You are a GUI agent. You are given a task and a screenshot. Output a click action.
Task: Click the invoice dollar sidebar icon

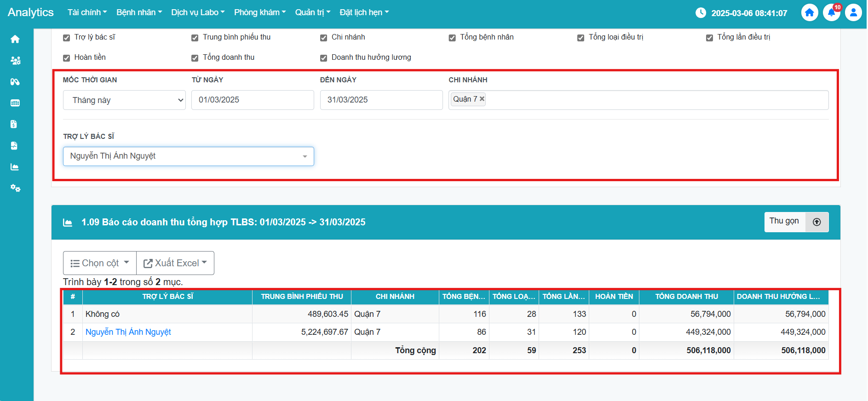(14, 124)
